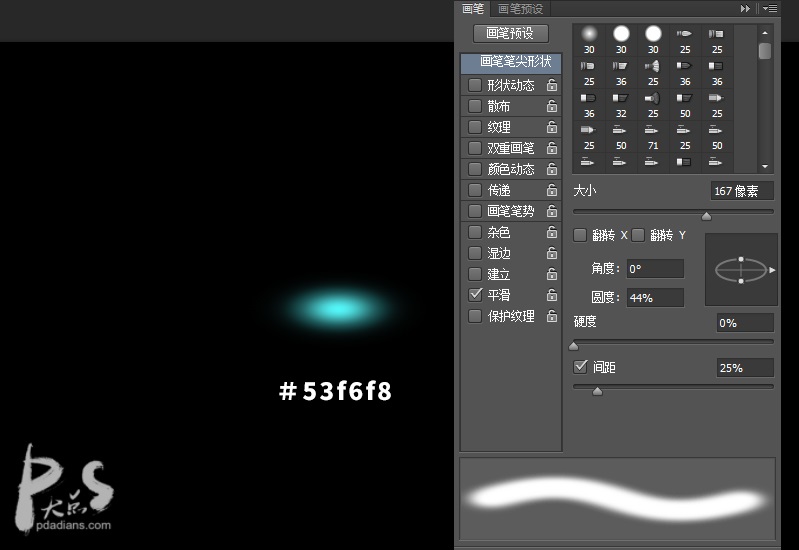Image resolution: width=799 pixels, height=550 pixels.
Task: Enable the 散布 checkbox
Action: click(x=475, y=106)
